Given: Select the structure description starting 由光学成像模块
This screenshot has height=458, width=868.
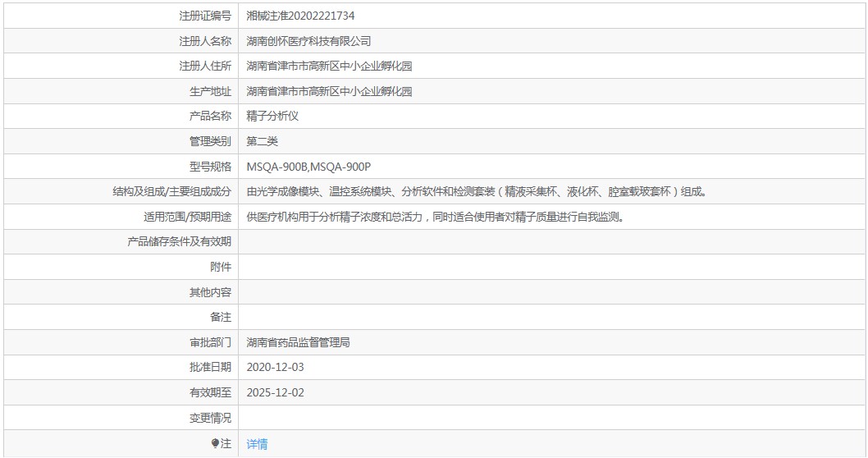Looking at the screenshot, I should point(477,191).
